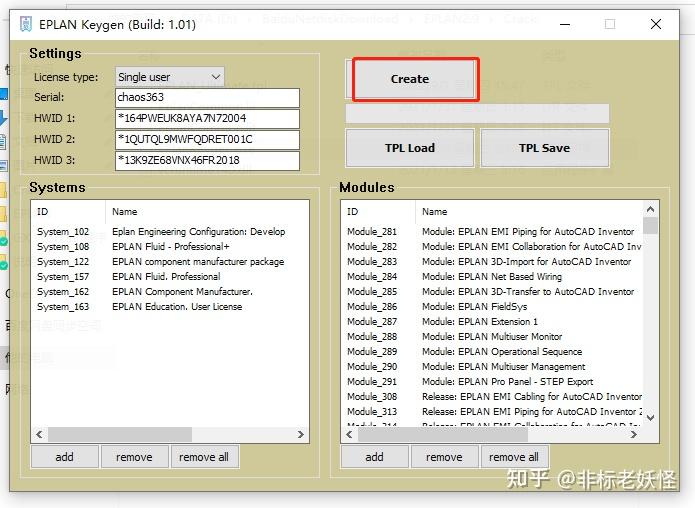Select System_122 component manufacturer package row
Screen dimensions: 695x508
170,262
